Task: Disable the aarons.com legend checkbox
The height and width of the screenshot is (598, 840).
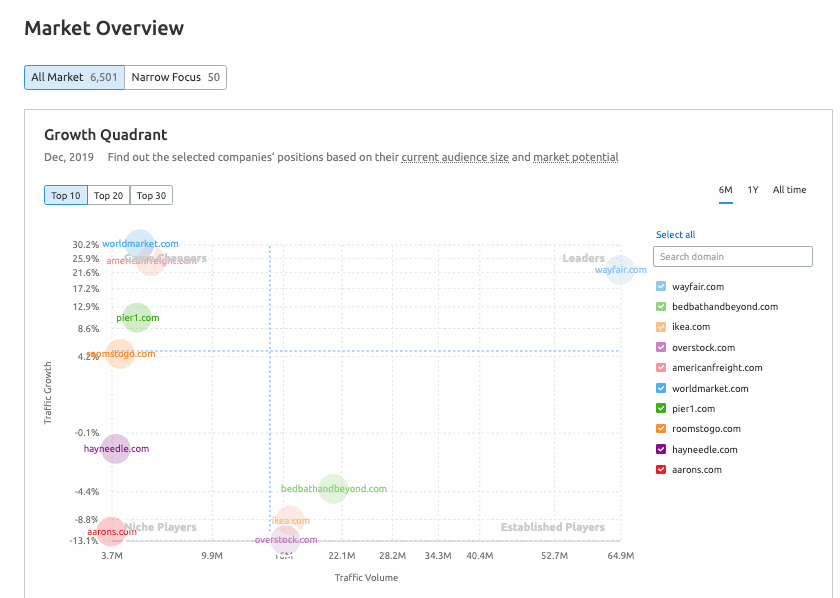Action: [661, 470]
